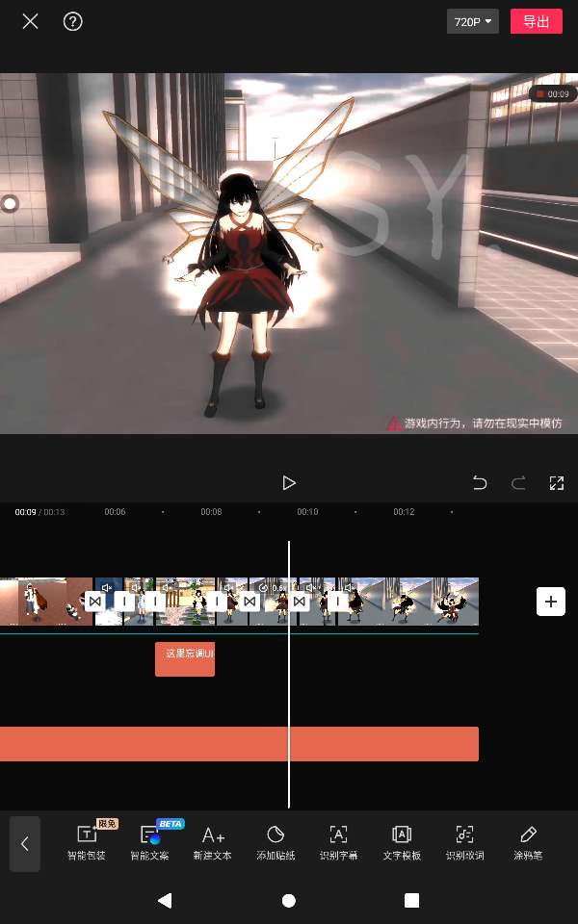
Task: Tap the 00:12 mark on the time ruler
Action: coord(404,511)
